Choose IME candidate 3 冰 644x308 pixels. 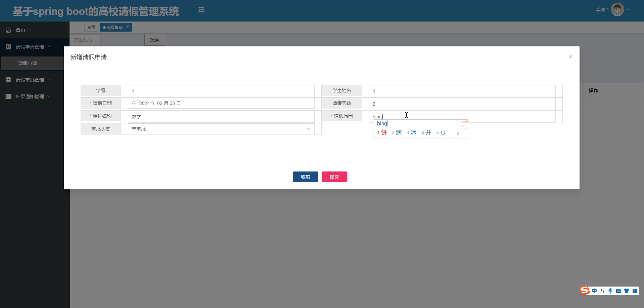412,132
